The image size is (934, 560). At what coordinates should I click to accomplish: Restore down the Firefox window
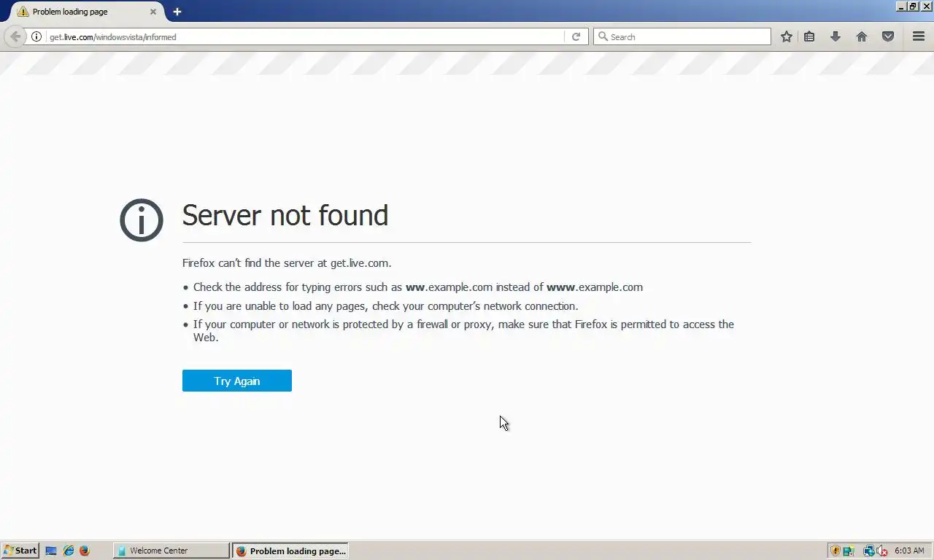tap(913, 6)
